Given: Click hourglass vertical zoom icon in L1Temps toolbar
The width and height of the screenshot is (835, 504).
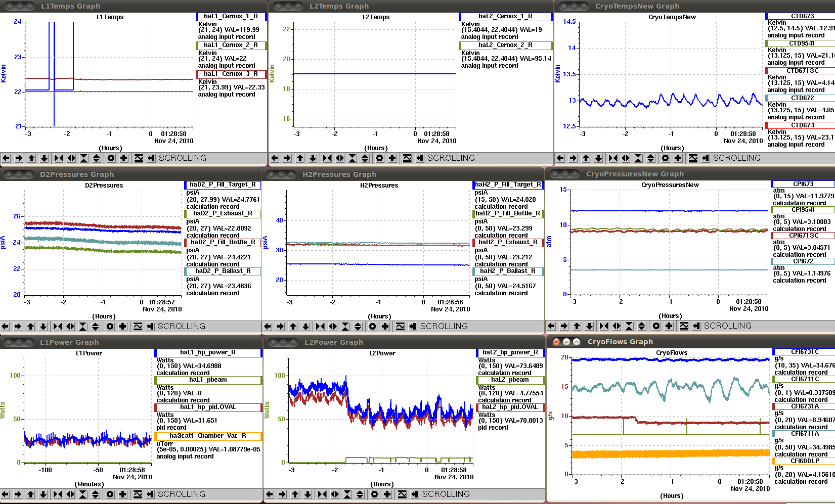Looking at the screenshot, I should [x=84, y=158].
